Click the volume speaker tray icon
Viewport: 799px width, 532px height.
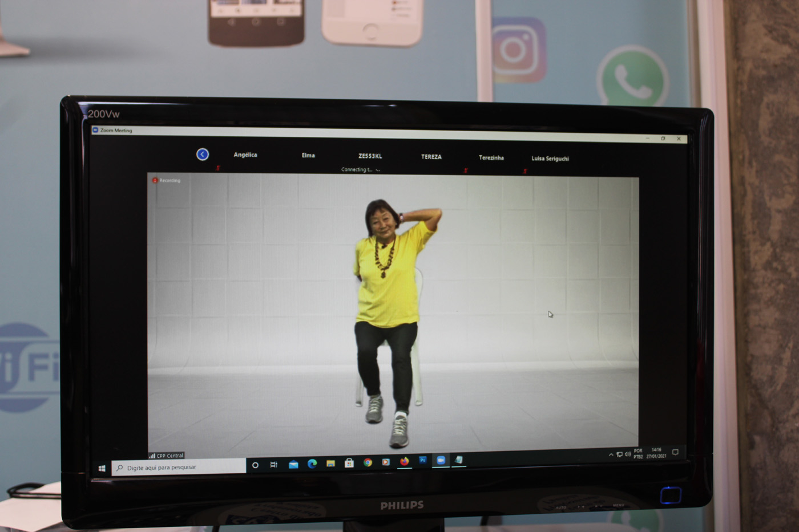pos(628,454)
